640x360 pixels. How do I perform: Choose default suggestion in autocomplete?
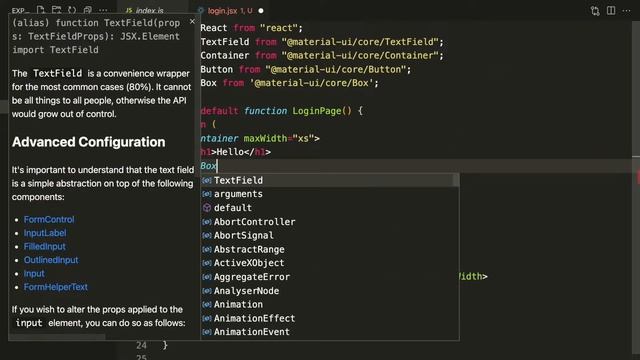[x=330, y=208]
